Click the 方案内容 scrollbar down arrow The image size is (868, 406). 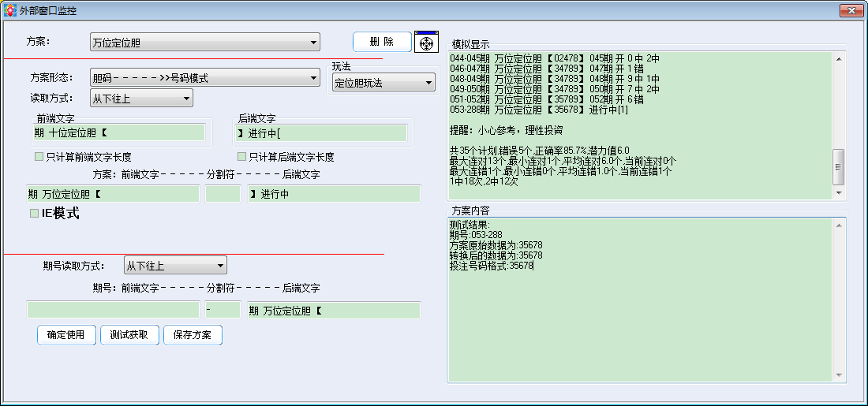click(x=839, y=375)
